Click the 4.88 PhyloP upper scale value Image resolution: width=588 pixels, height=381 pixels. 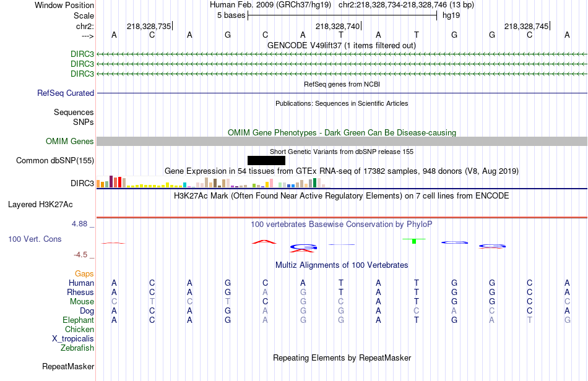coord(79,224)
